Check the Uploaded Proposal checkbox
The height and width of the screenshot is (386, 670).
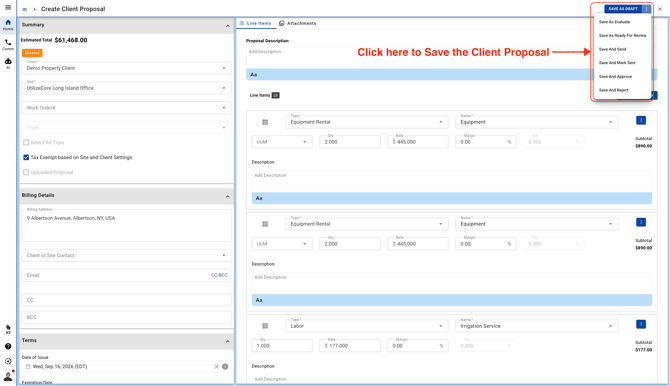pos(26,172)
